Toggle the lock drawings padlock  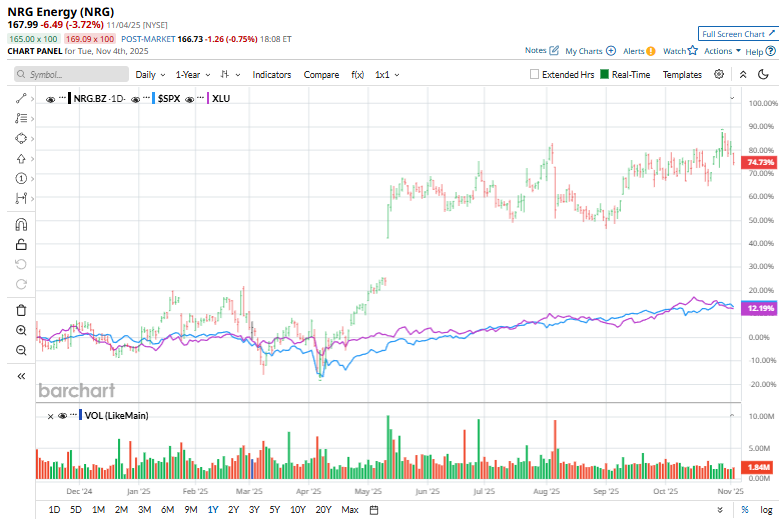21,244
